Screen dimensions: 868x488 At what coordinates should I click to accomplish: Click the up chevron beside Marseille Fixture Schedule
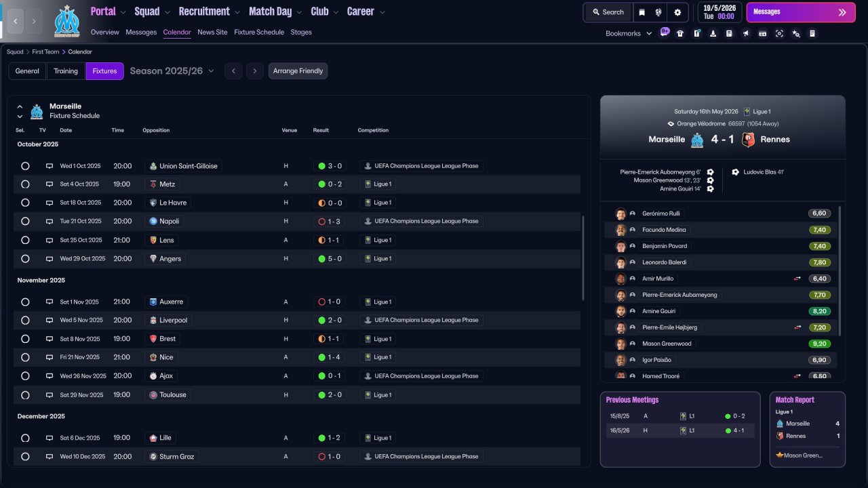click(x=20, y=107)
